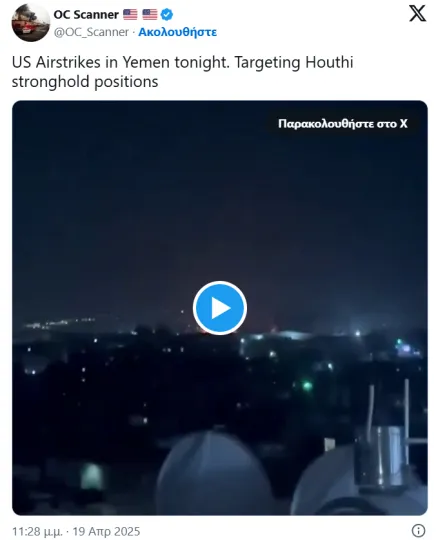Open the tweet info icon

(x=418, y=531)
